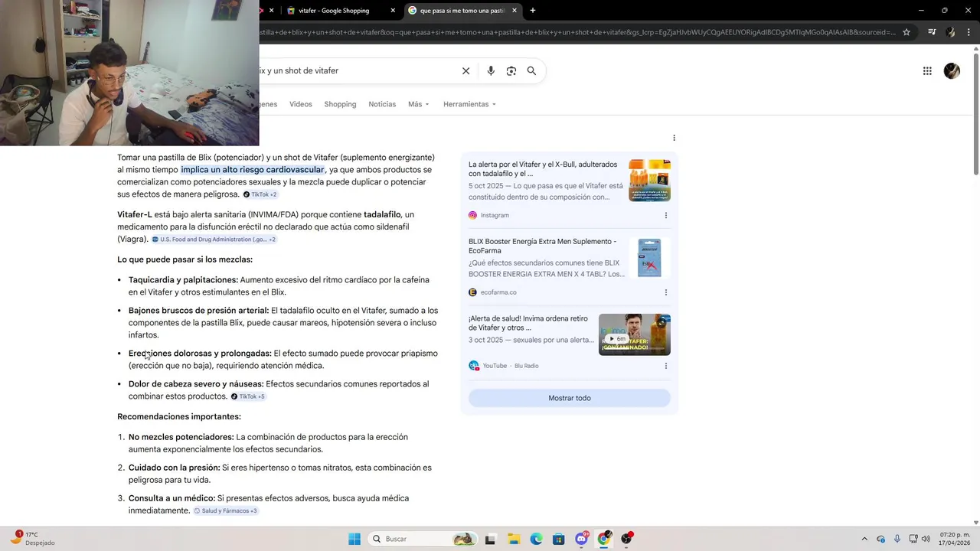Open Discord from taskbar
Image resolution: width=980 pixels, height=551 pixels.
[581, 539]
